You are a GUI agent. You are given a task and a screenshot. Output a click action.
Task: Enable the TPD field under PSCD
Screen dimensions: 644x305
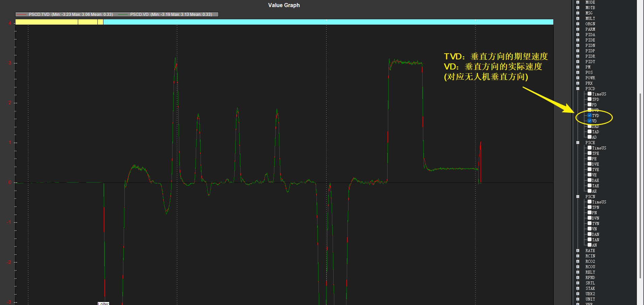589,99
